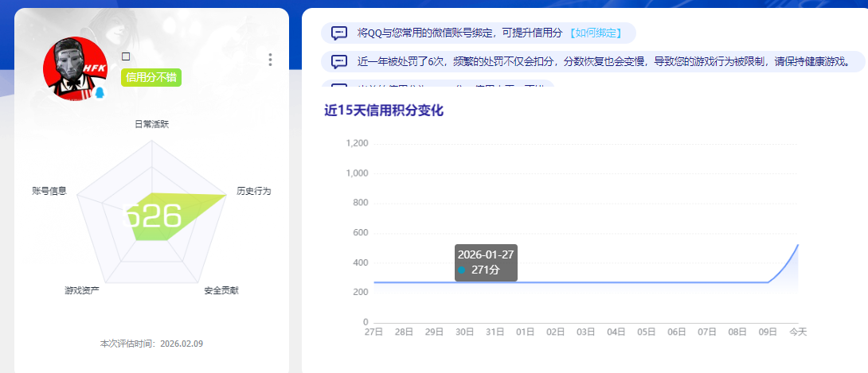Click the 526 credit score number
This screenshot has height=373, width=868.
[x=151, y=216]
